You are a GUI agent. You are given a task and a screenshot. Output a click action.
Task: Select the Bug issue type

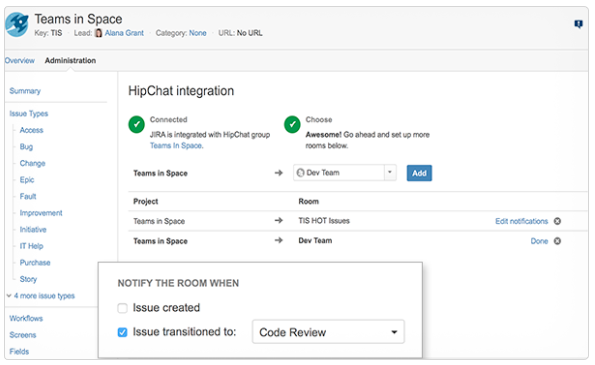[26, 147]
